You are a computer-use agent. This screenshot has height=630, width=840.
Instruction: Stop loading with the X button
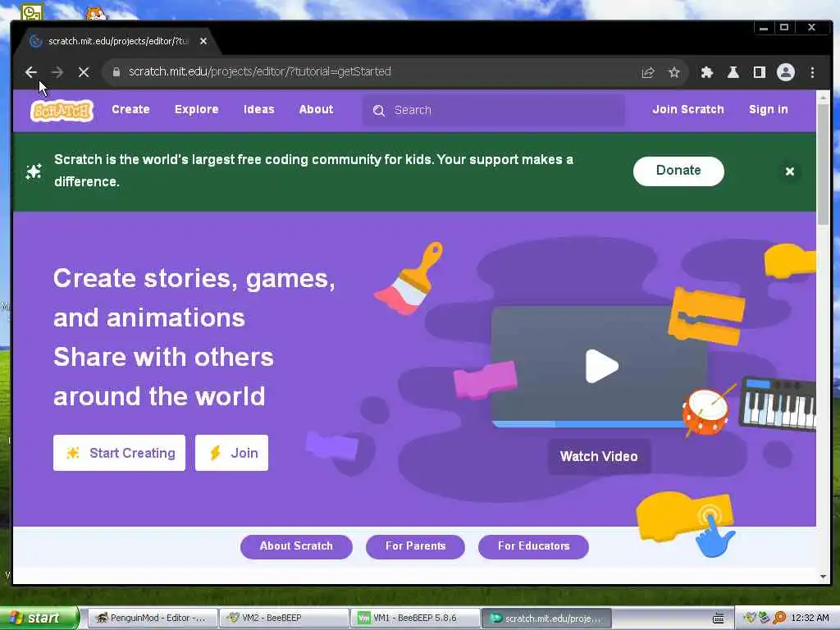[84, 72]
